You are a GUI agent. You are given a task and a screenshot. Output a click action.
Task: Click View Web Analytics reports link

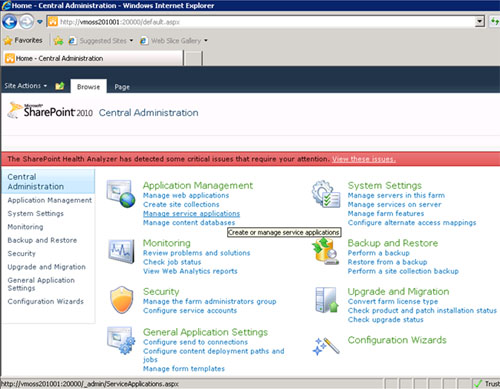click(x=190, y=271)
